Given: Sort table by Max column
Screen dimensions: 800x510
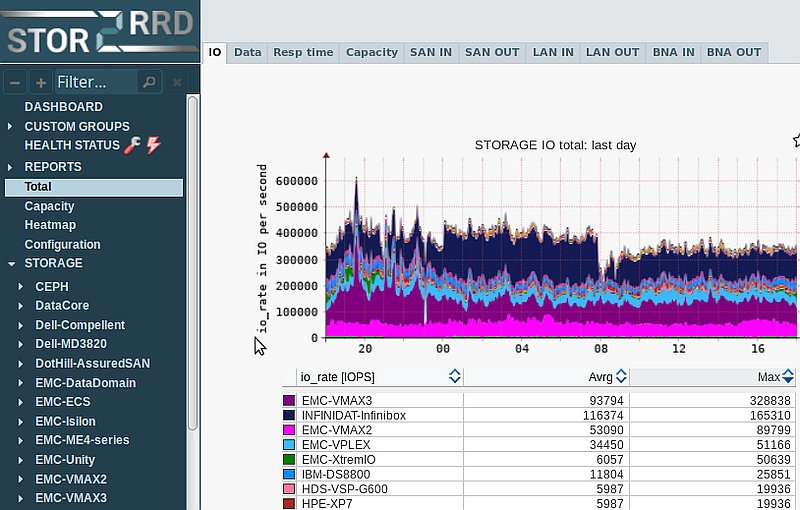Looking at the screenshot, I should point(788,376).
